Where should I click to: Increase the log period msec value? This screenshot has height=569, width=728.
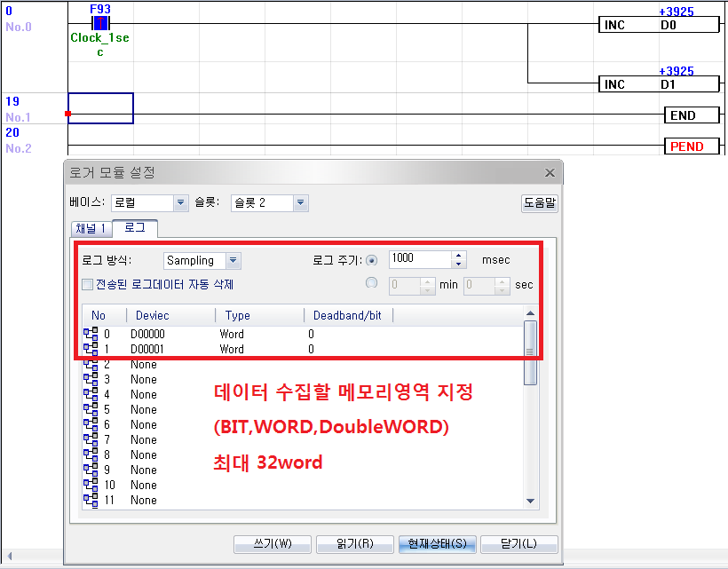click(x=458, y=256)
